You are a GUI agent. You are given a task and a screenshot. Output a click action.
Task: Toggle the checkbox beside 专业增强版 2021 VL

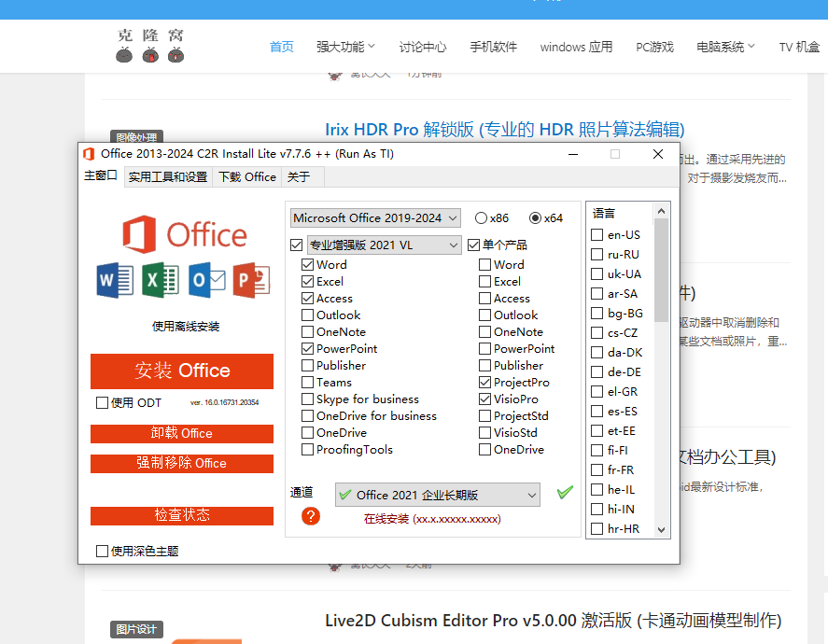point(296,245)
